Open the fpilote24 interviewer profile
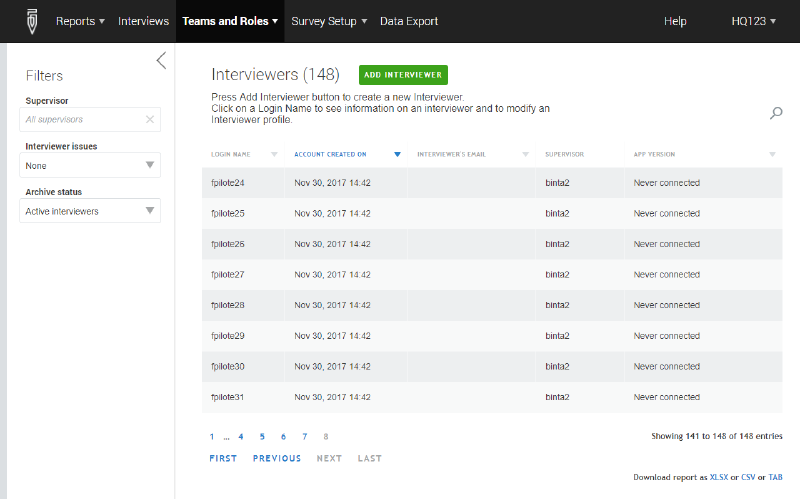The width and height of the screenshot is (800, 499). click(x=228, y=183)
